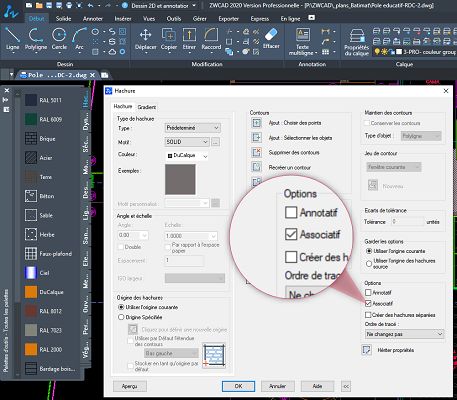
Task: Enable the Annotatif checkbox
Action: tap(368, 293)
